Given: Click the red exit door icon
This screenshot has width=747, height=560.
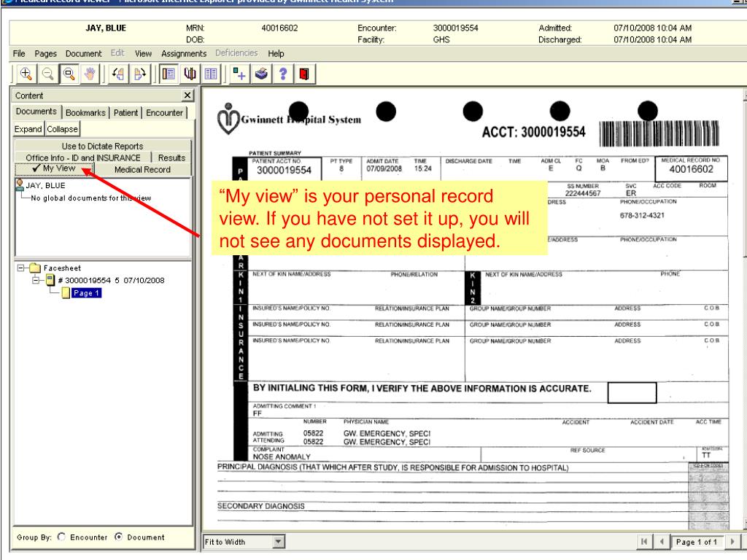Looking at the screenshot, I should coord(304,74).
